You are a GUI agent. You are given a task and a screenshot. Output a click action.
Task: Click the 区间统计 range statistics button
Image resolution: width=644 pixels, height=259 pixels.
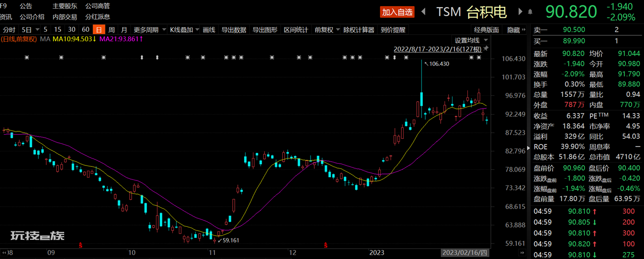pyautogui.click(x=296, y=30)
